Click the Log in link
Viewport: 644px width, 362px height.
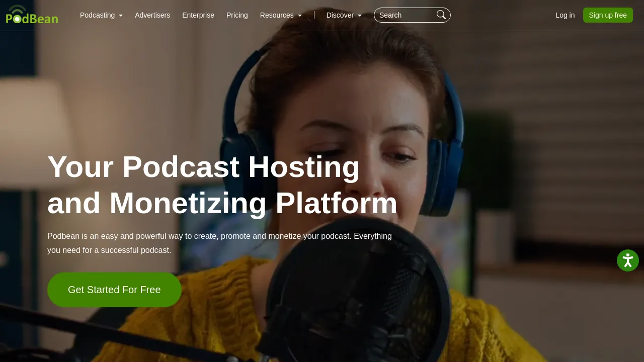tap(565, 15)
